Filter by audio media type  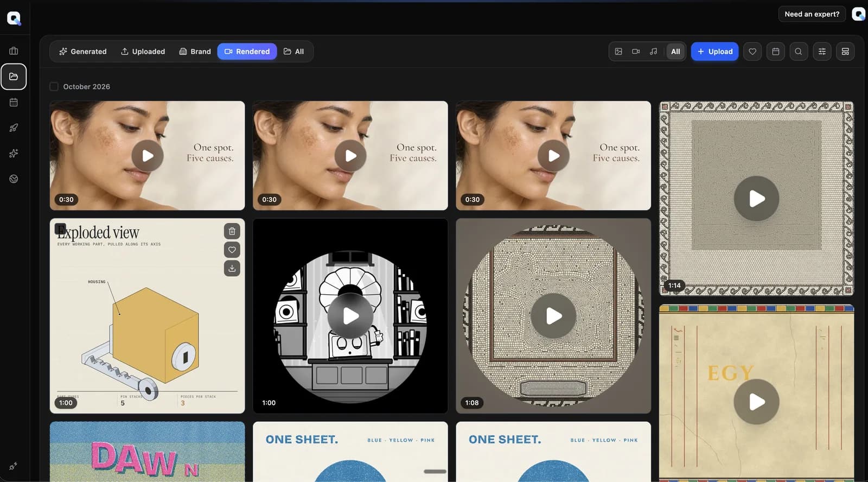tap(653, 52)
